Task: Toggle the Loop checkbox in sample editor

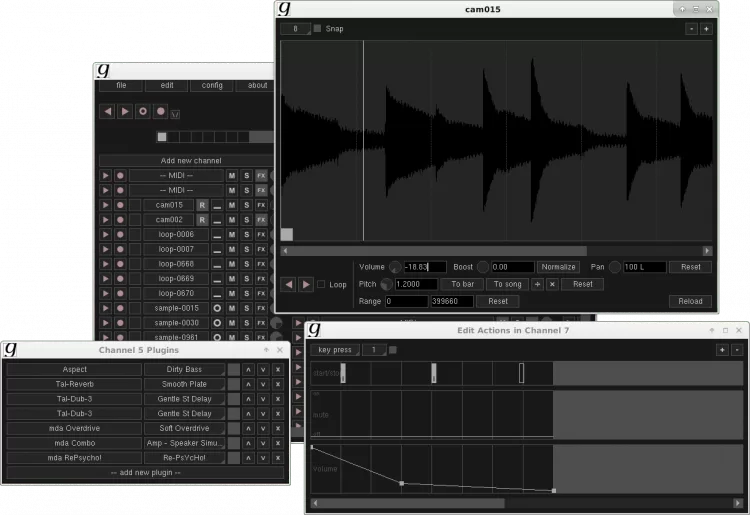Action: tap(322, 285)
